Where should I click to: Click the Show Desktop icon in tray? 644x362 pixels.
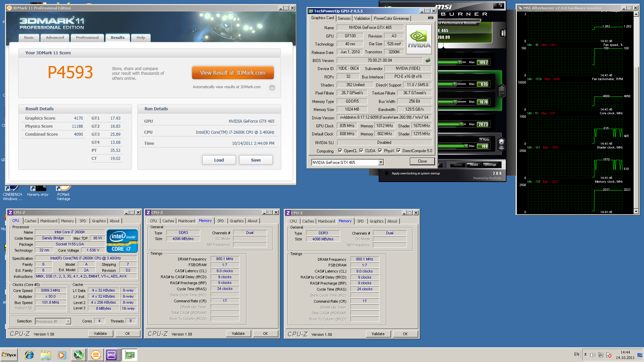coord(640,355)
